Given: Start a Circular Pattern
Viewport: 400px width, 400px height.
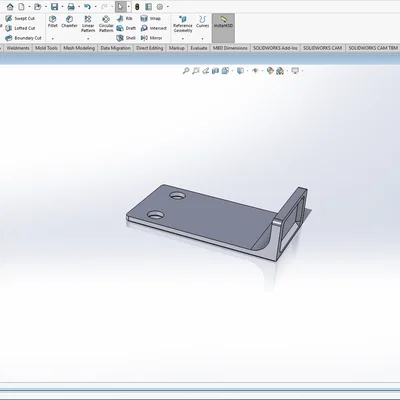Looking at the screenshot, I should [x=106, y=24].
